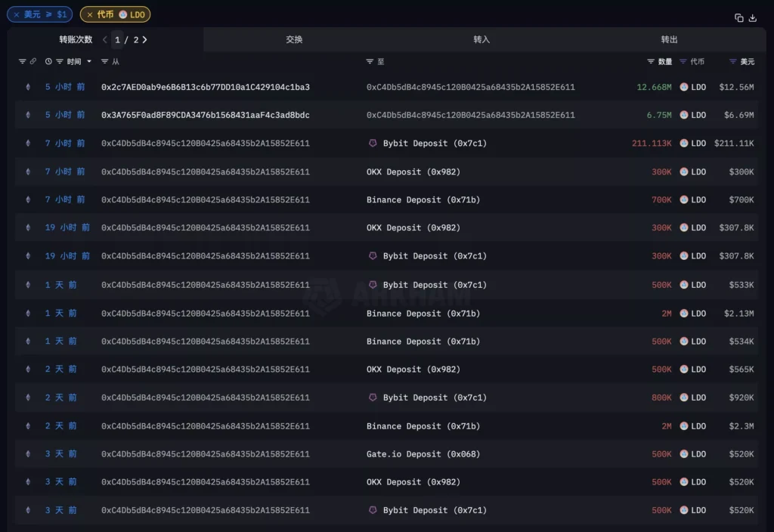Screen dimensions: 774x532
Task: Open the 5 小时 前 timestamp of the 12.668M row
Action: pos(65,87)
